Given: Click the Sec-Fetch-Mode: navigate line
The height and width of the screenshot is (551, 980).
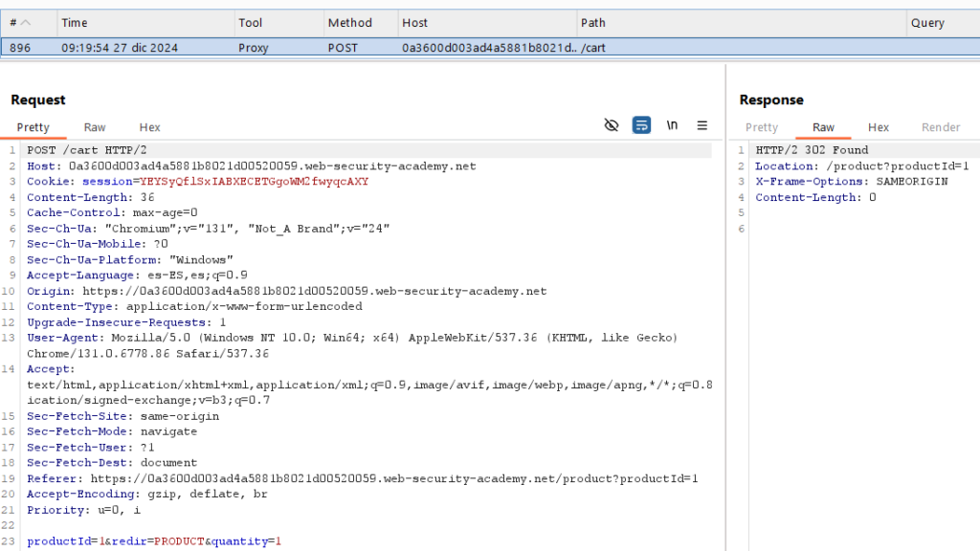Looking at the screenshot, I should coord(112,431).
